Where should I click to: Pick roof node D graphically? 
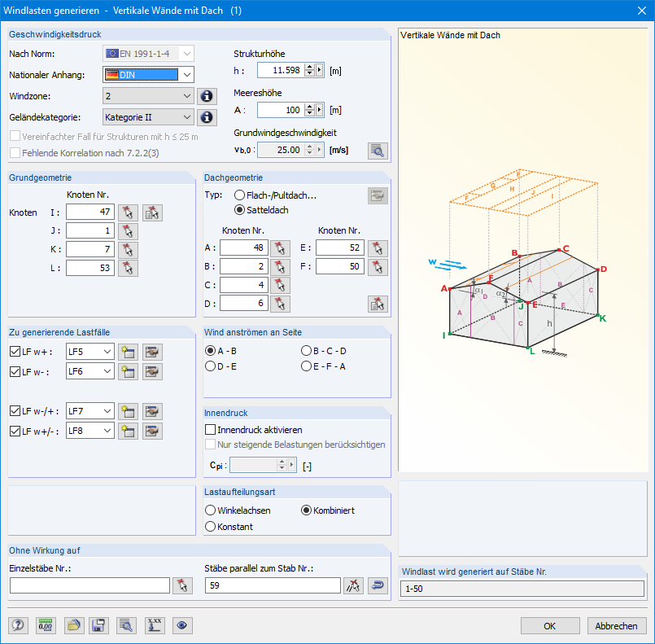[x=280, y=304]
